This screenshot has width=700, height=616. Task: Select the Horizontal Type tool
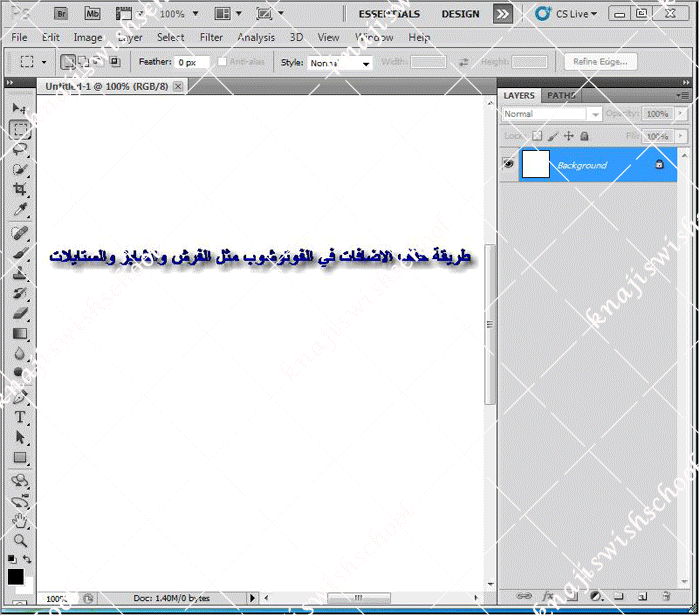click(19, 417)
